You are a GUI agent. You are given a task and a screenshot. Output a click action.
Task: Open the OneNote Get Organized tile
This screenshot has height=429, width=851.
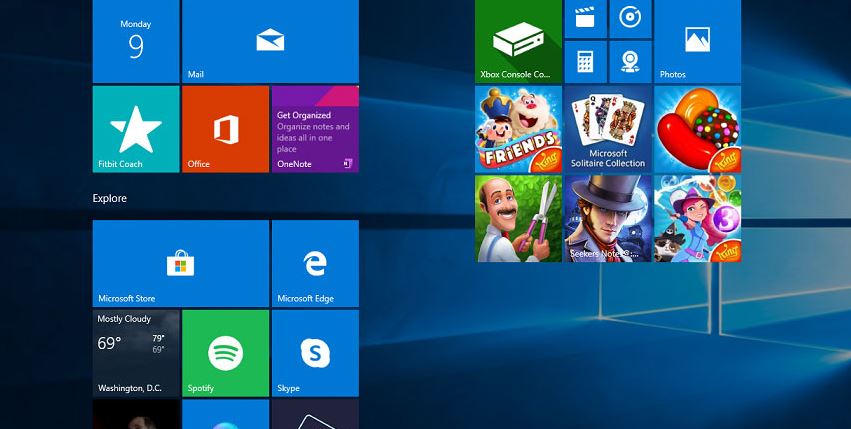[315, 129]
